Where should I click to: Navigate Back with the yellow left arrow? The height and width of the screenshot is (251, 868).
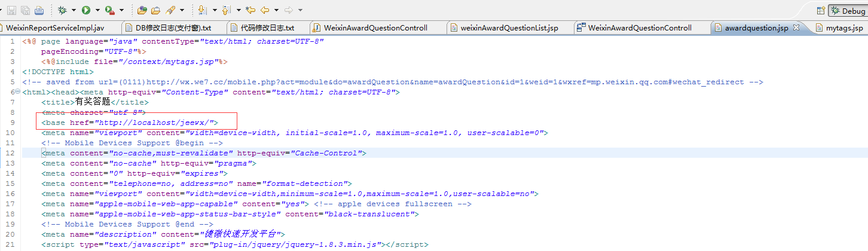point(265,10)
